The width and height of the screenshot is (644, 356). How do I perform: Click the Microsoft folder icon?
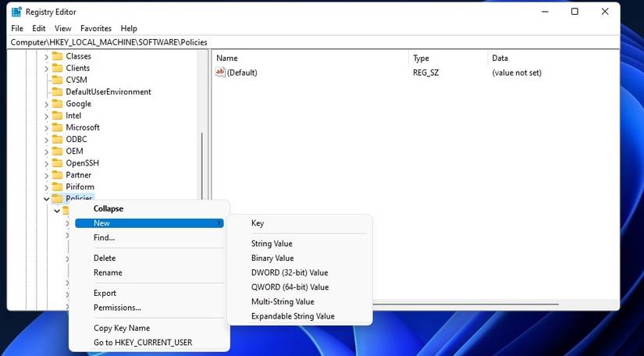point(58,128)
